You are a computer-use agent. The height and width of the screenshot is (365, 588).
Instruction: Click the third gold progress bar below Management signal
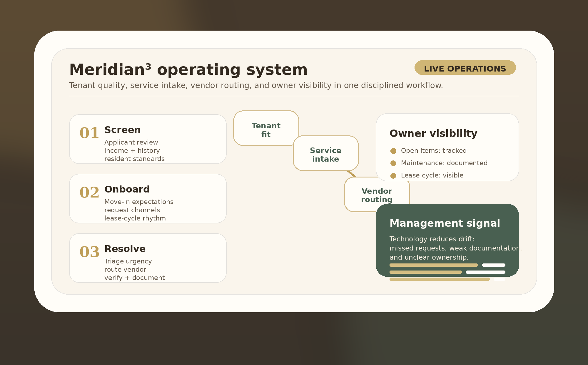(x=440, y=279)
